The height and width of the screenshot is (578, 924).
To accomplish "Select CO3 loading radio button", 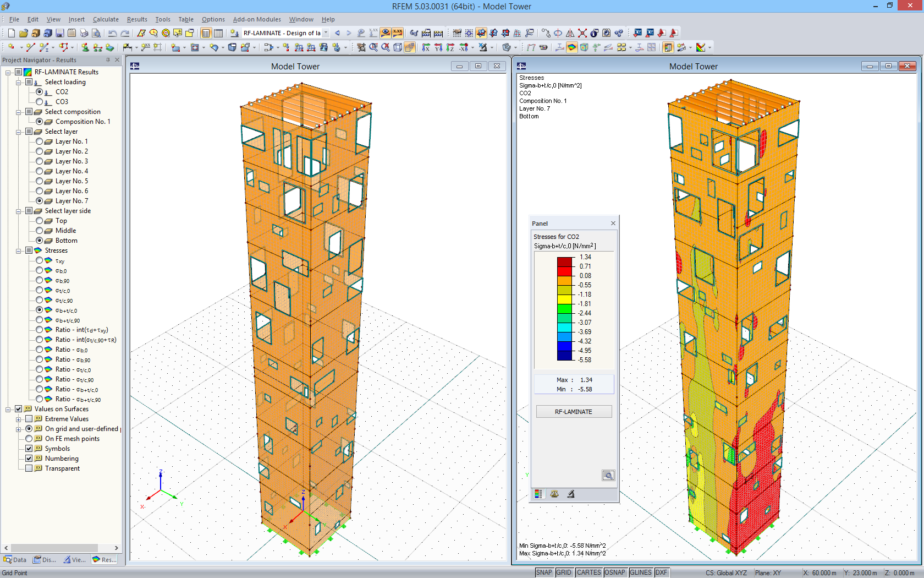I will 40,102.
